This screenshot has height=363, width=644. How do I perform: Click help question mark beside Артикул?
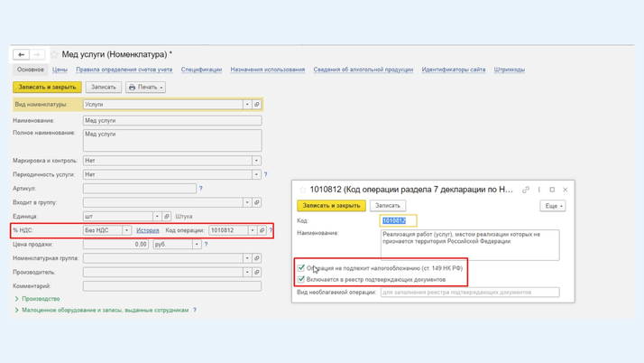click(200, 189)
